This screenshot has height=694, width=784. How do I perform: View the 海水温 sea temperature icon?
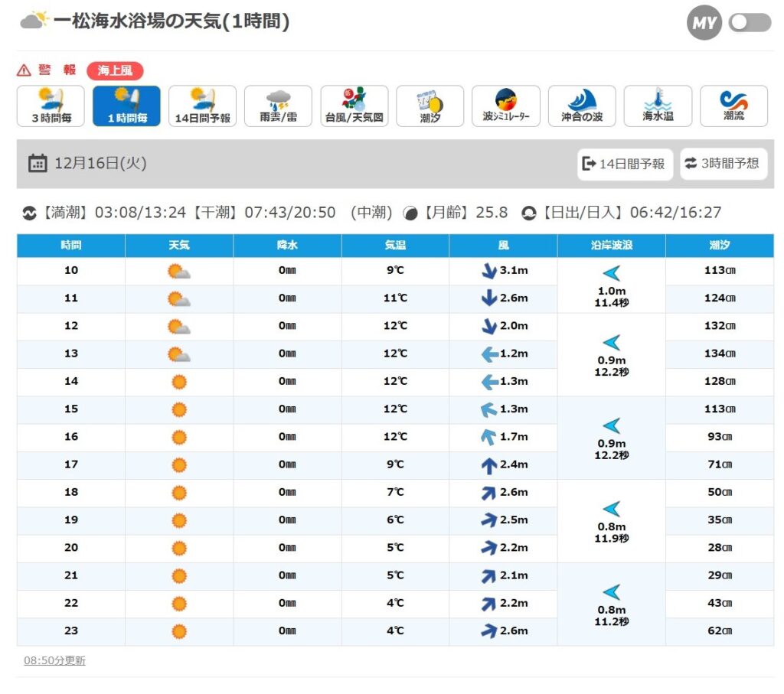tap(658, 106)
